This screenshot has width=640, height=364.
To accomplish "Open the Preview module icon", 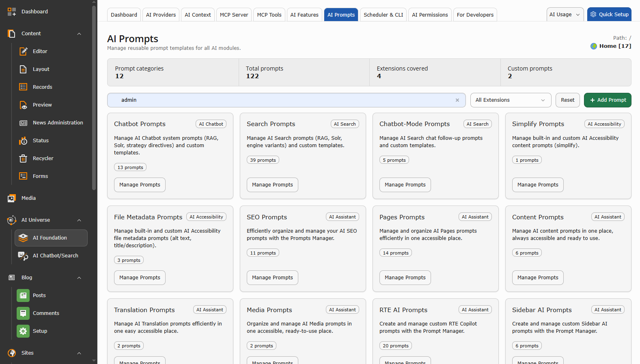I will click(24, 105).
